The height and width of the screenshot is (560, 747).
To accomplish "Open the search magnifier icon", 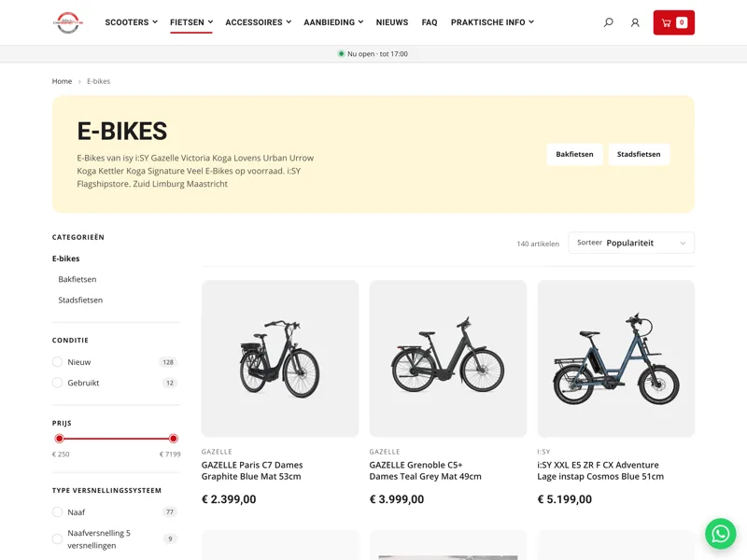I will [x=609, y=22].
